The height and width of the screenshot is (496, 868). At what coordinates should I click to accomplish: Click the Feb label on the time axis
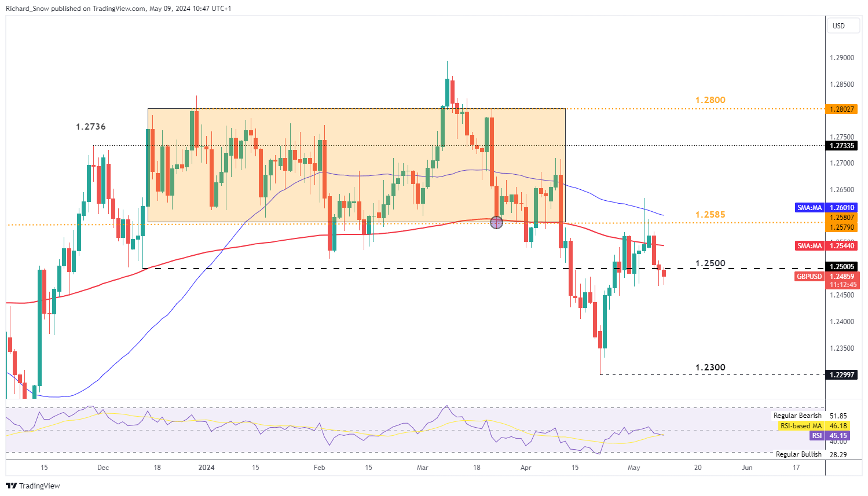tap(319, 468)
